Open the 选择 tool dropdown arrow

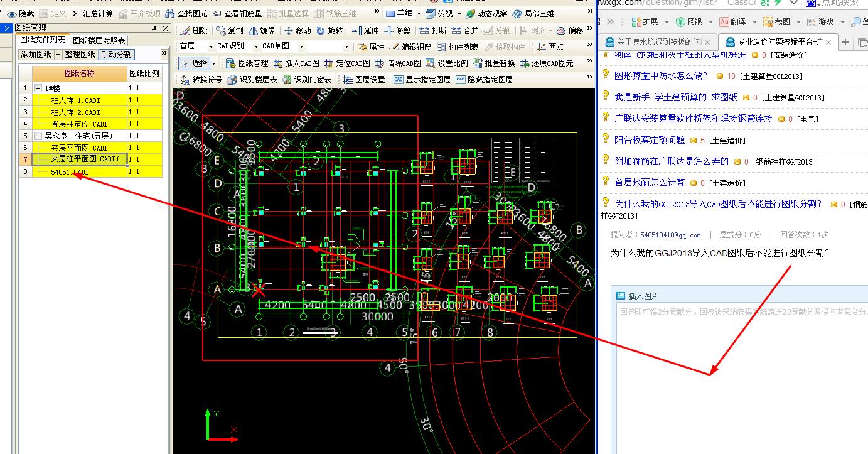(213, 63)
